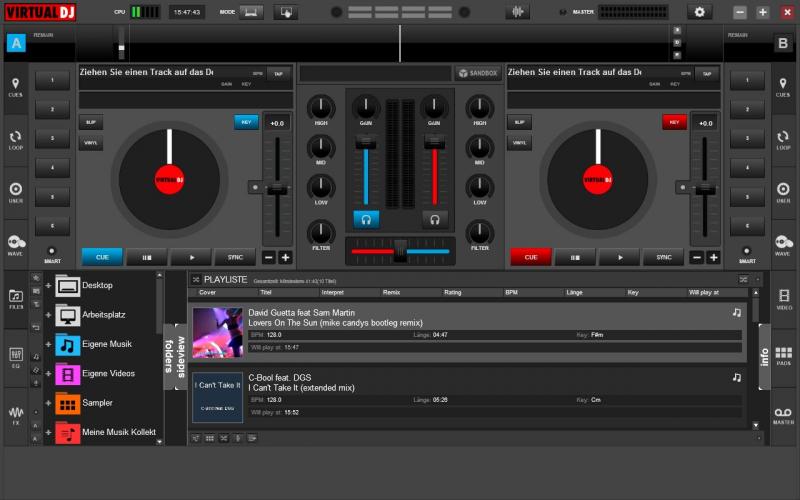The width and height of the screenshot is (800, 500).
Task: Click the left deck CUES icon
Action: (x=16, y=87)
